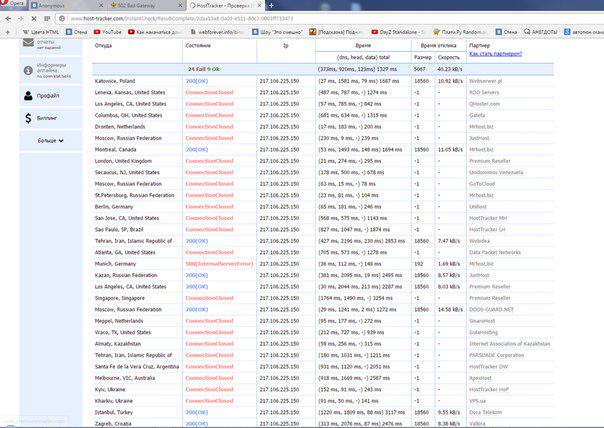Select the HostTracker tab

[223, 5]
